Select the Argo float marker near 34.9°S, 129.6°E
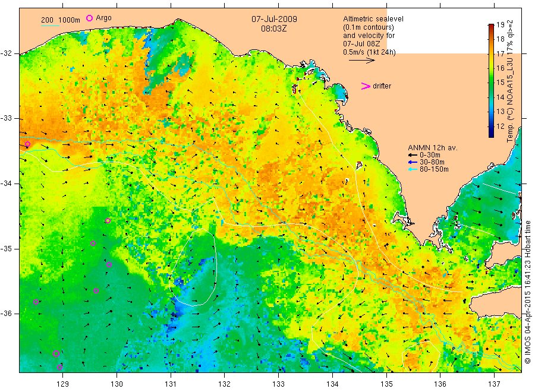Image resolution: width=535 pixels, height=392 pixels. point(93,244)
